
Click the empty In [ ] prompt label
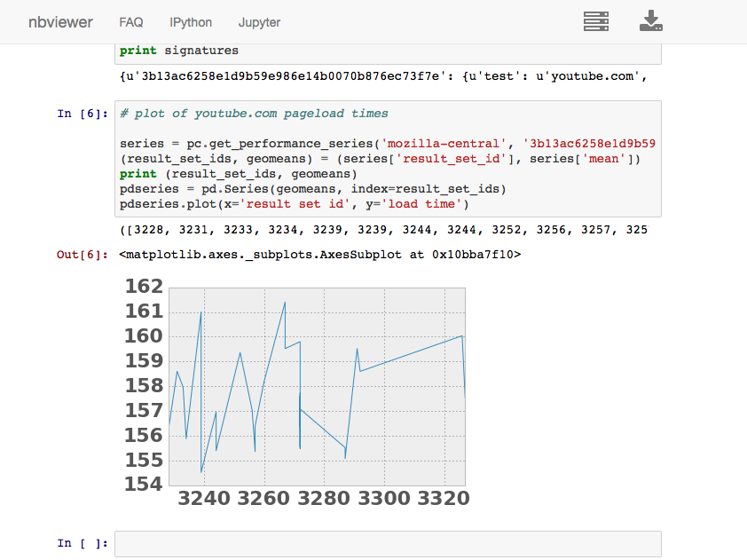point(83,543)
